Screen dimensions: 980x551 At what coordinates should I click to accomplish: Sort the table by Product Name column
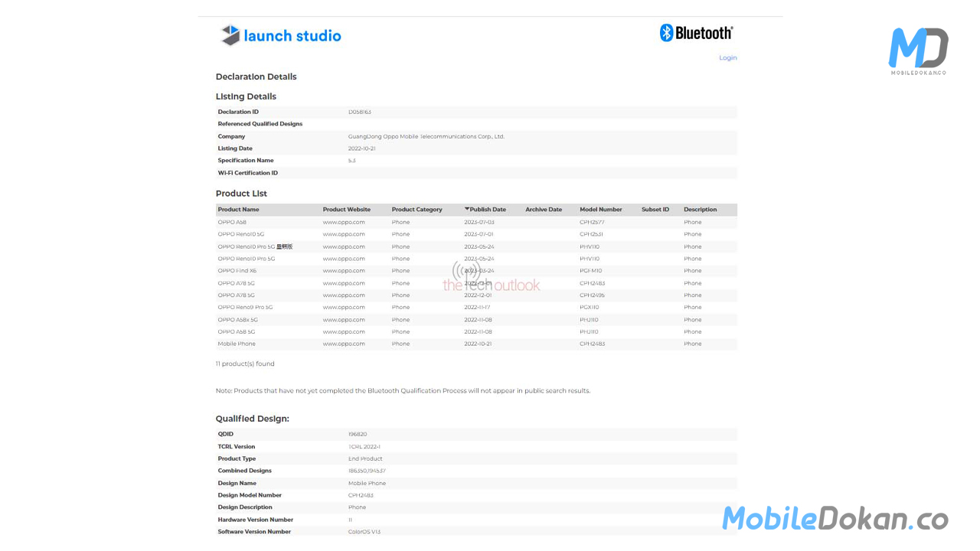238,210
